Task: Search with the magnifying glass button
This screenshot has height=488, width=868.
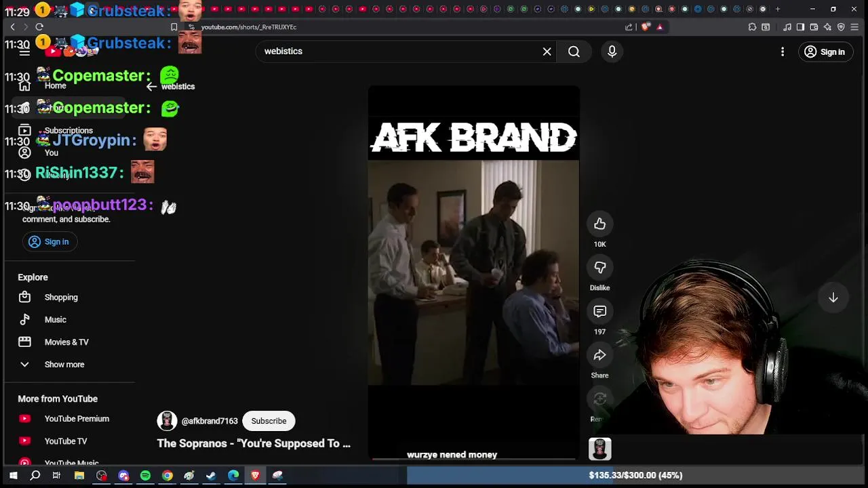Action: 574,52
